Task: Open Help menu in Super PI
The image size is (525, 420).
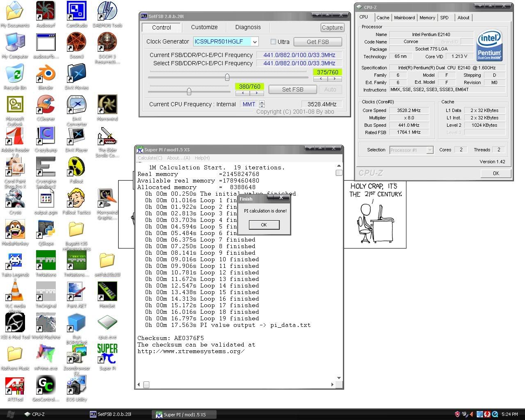Action: (202, 158)
